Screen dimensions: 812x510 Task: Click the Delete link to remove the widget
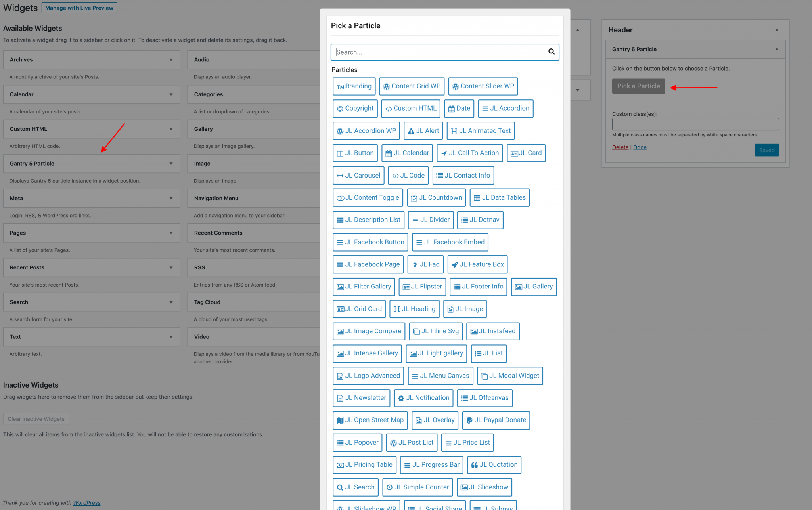(620, 147)
